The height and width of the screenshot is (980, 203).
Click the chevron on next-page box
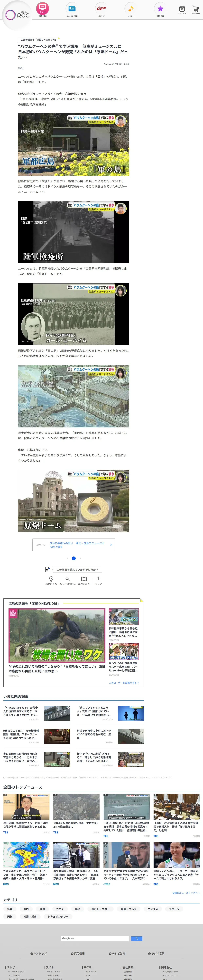(111, 545)
